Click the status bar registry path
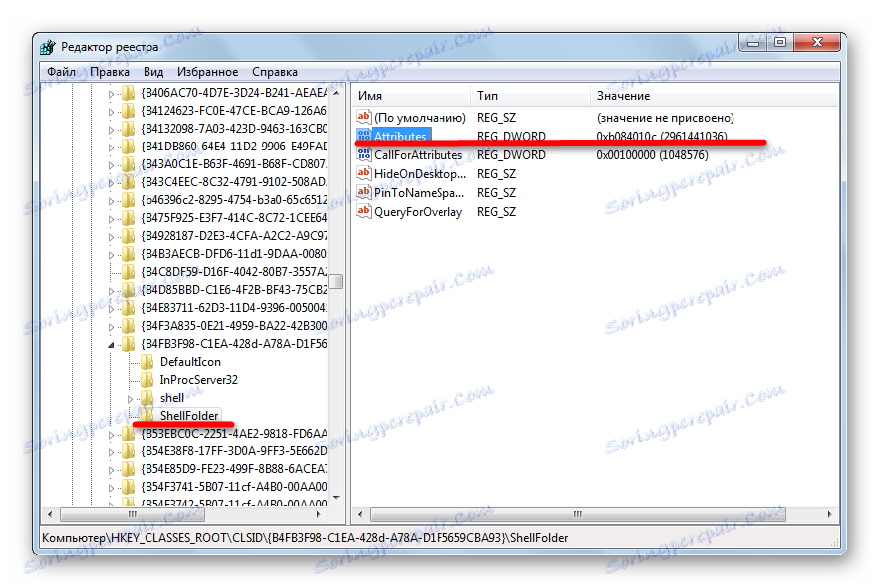The image size is (880, 588). coord(305,538)
